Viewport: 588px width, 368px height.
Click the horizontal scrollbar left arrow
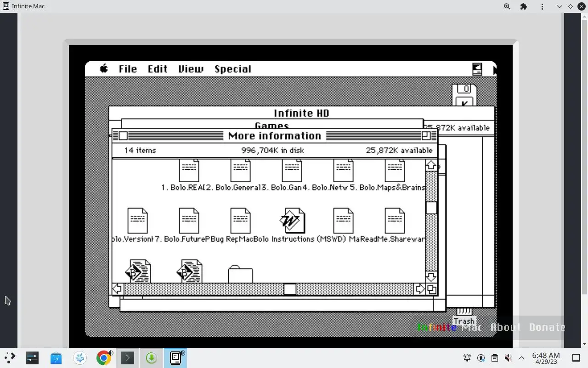pyautogui.click(x=118, y=289)
